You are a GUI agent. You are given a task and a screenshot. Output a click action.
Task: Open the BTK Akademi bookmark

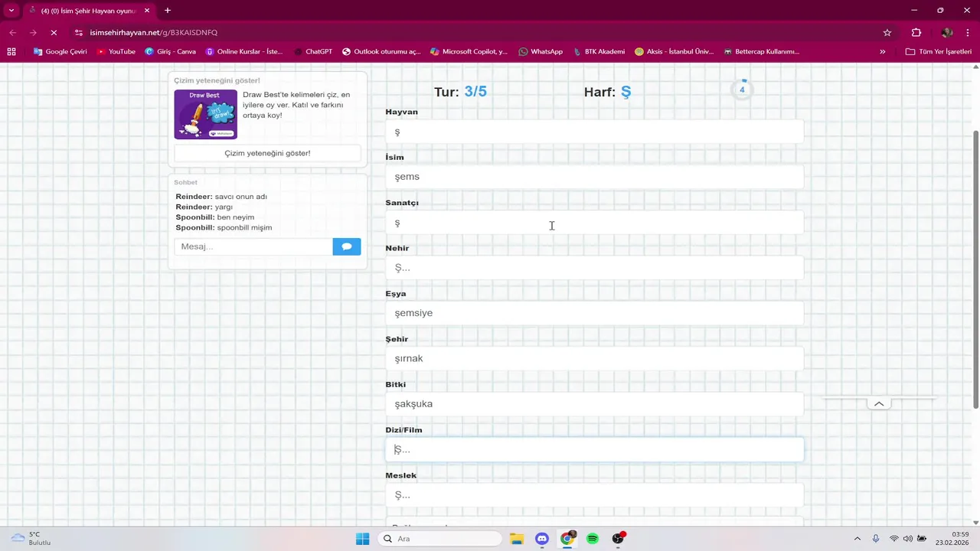pyautogui.click(x=599, y=51)
